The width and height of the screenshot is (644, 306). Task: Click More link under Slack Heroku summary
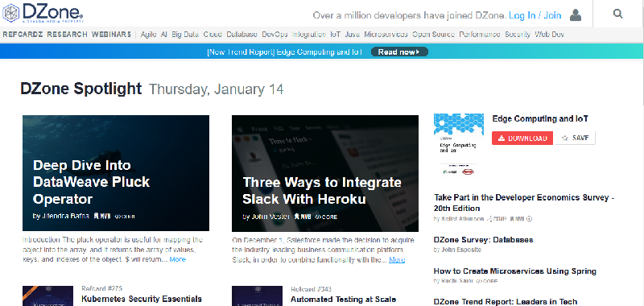tap(397, 260)
